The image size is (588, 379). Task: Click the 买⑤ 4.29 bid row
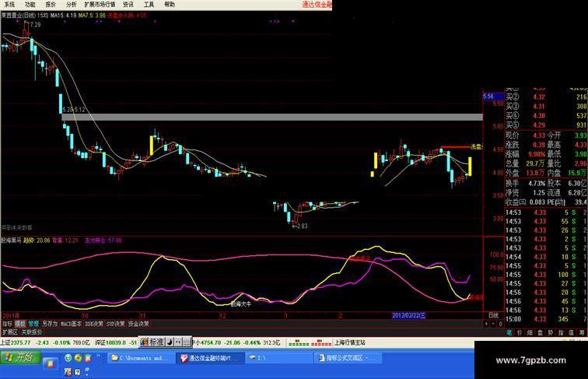[546, 125]
